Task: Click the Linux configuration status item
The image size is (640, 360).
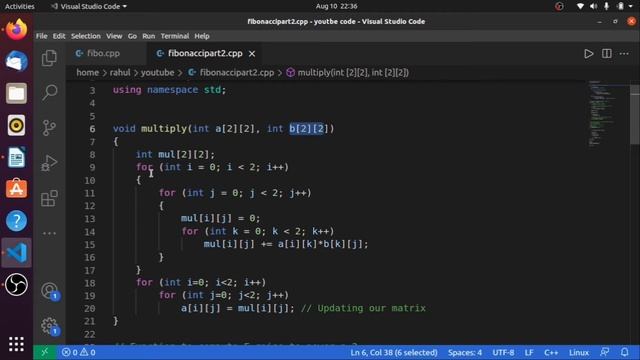Action: [579, 352]
